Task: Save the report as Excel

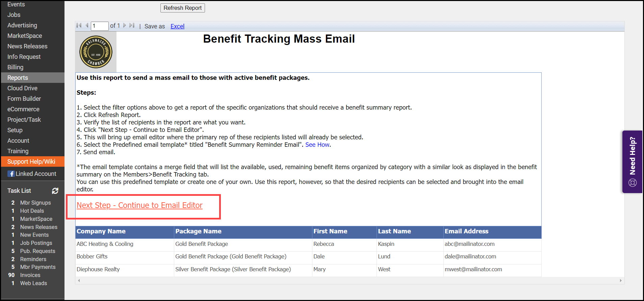Action: (x=177, y=26)
